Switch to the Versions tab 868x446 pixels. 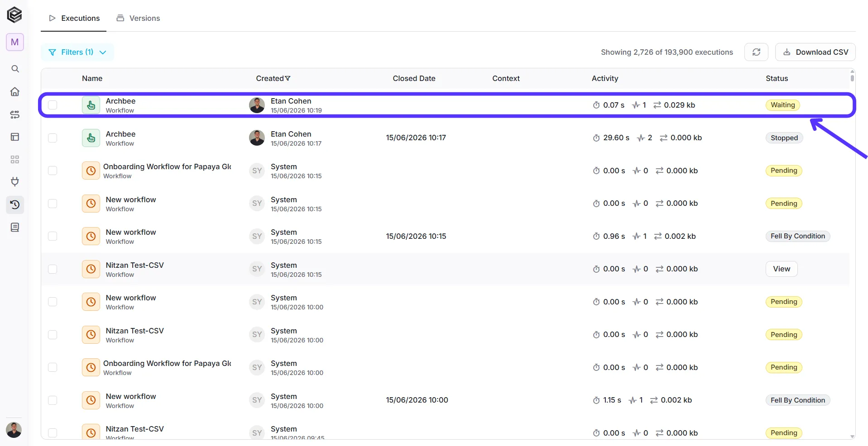pos(138,18)
